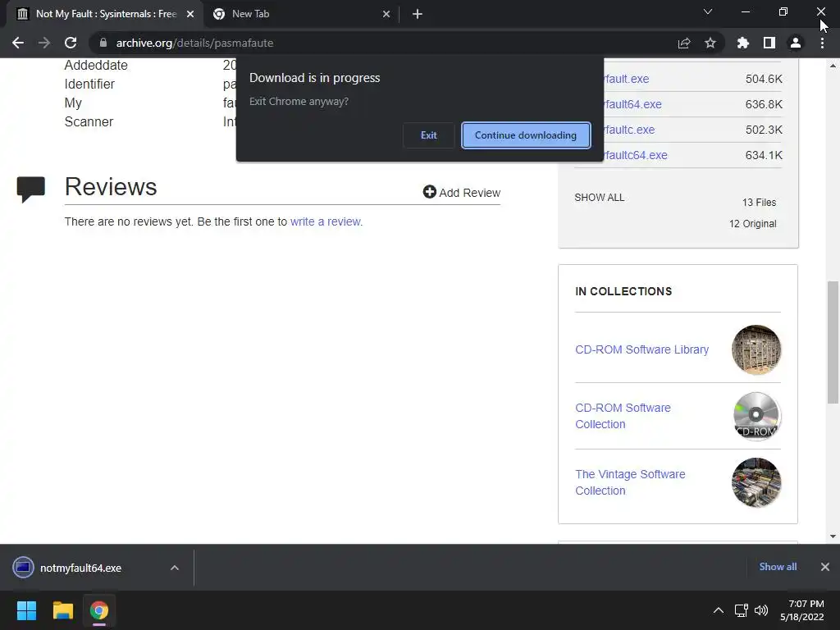Open a new browser tab with plus

[418, 14]
